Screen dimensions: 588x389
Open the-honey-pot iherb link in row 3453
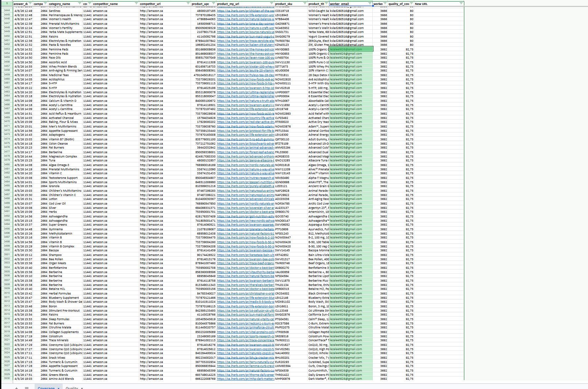246,49
